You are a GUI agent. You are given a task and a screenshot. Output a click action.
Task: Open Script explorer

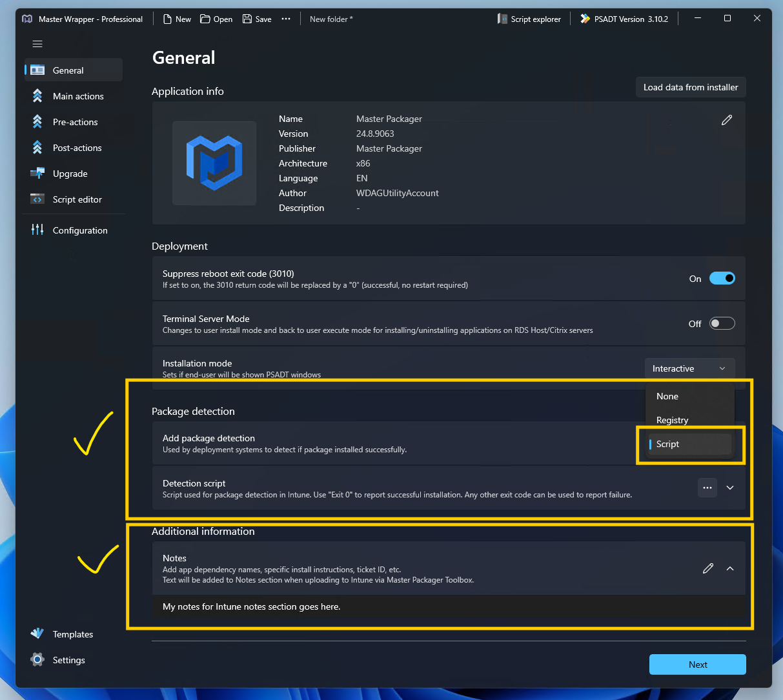coord(529,19)
